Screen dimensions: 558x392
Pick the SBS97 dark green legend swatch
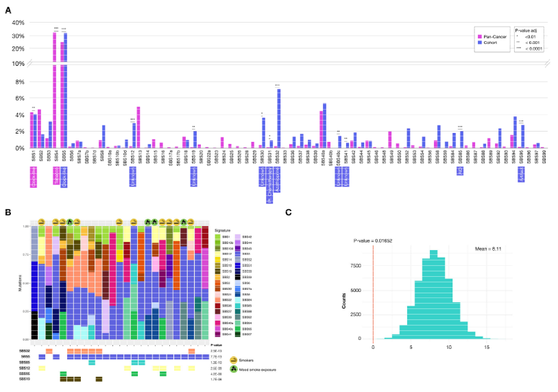click(x=238, y=334)
